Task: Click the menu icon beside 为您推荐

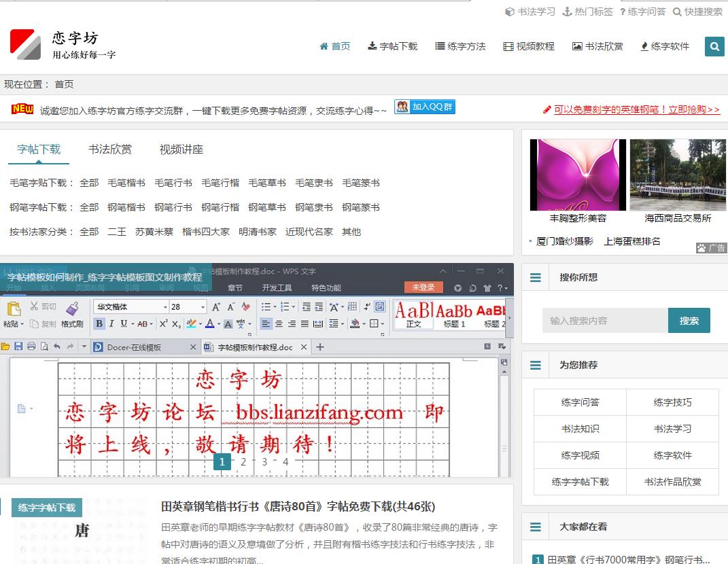Action: (x=536, y=365)
